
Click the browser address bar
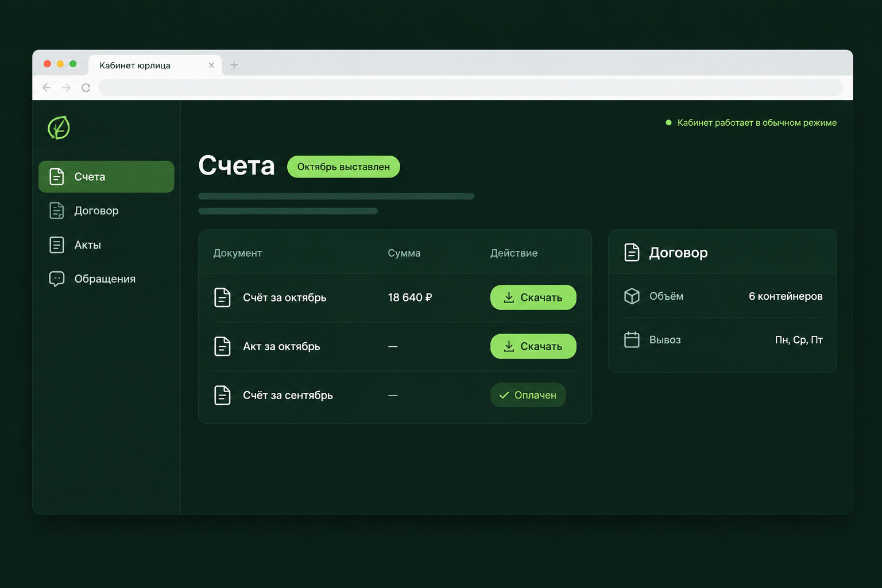[471, 87]
